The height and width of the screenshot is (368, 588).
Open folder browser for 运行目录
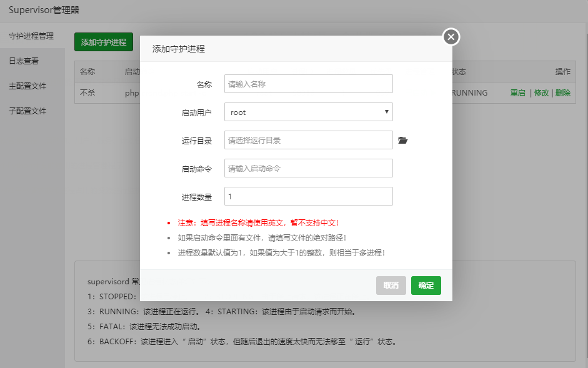(x=403, y=141)
